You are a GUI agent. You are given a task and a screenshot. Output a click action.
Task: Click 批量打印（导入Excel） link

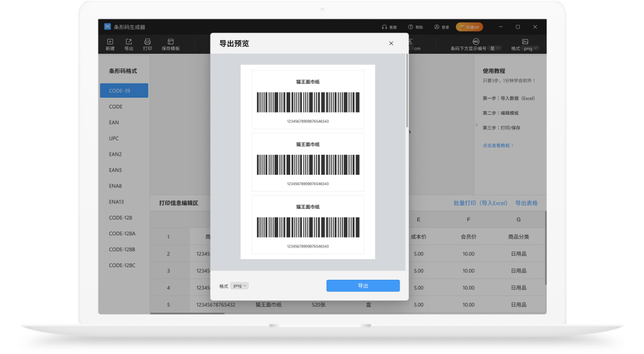point(480,203)
